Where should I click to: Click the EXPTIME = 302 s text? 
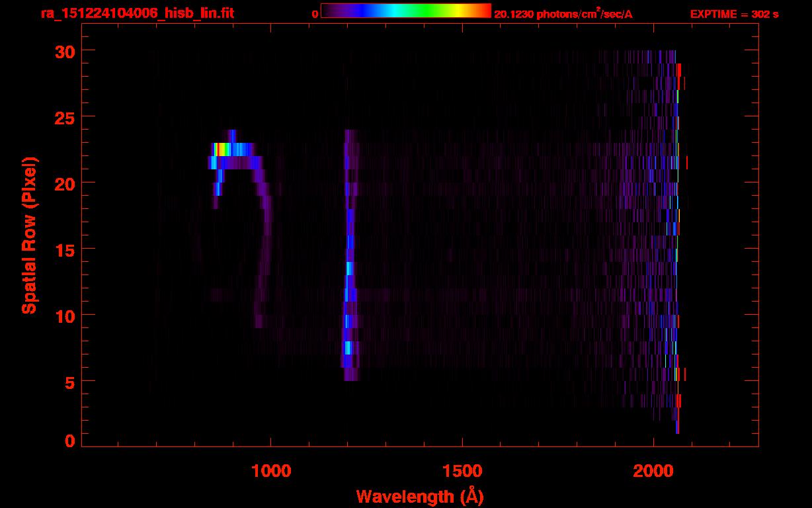coord(734,14)
